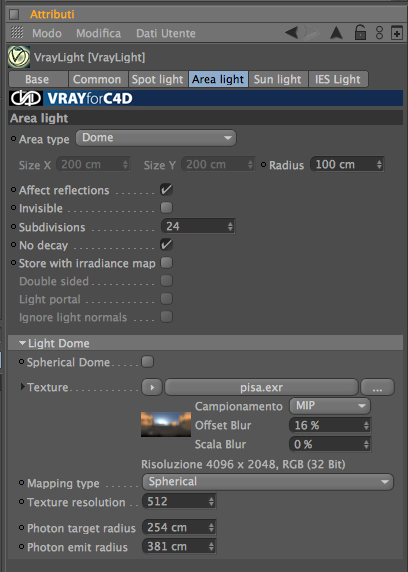Switch to the IES Light tab
The height and width of the screenshot is (572, 408).
[x=338, y=79]
